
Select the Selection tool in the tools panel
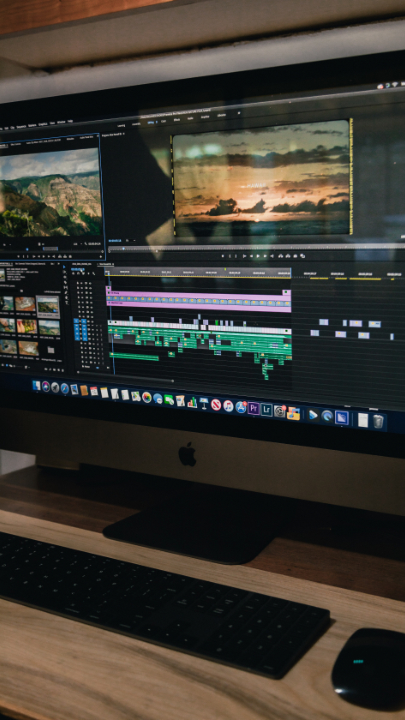click(x=64, y=267)
